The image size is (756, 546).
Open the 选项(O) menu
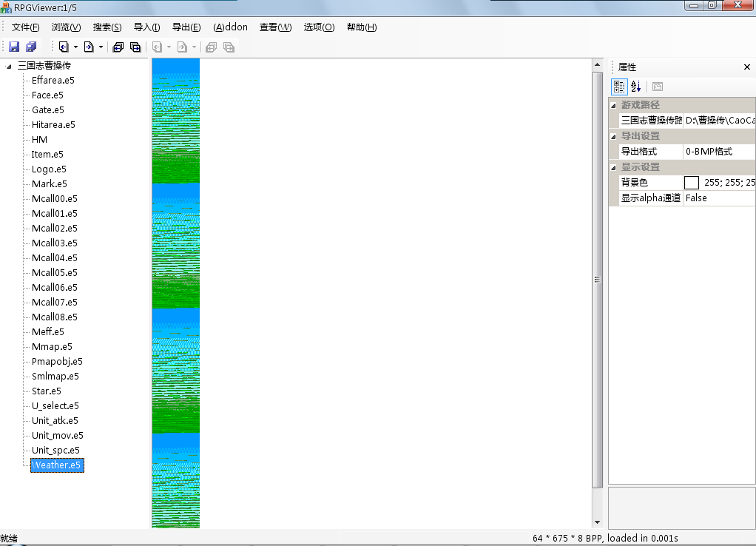[319, 27]
